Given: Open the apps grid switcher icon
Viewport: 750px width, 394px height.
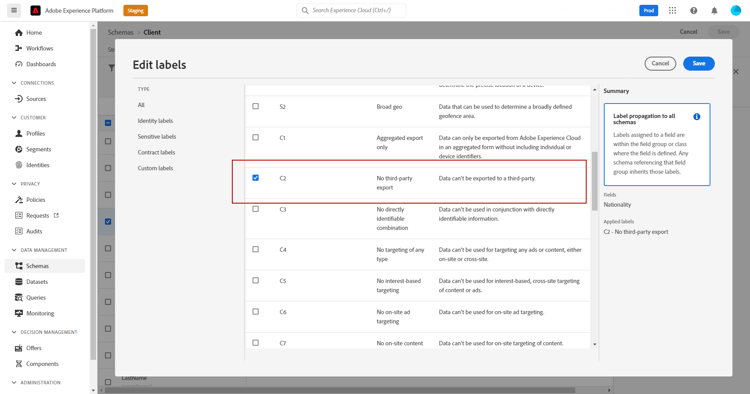Looking at the screenshot, I should (x=672, y=11).
